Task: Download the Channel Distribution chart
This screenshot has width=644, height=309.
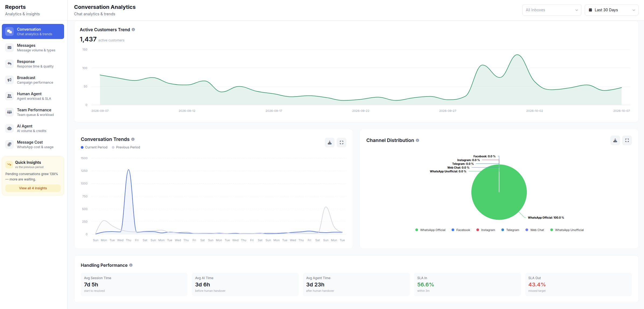Action: [615, 140]
